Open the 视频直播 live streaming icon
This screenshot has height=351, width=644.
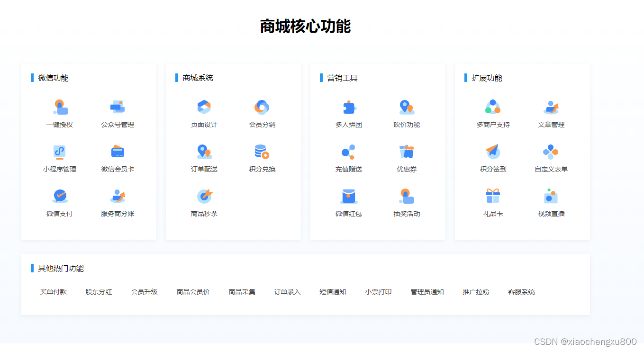[x=550, y=196]
